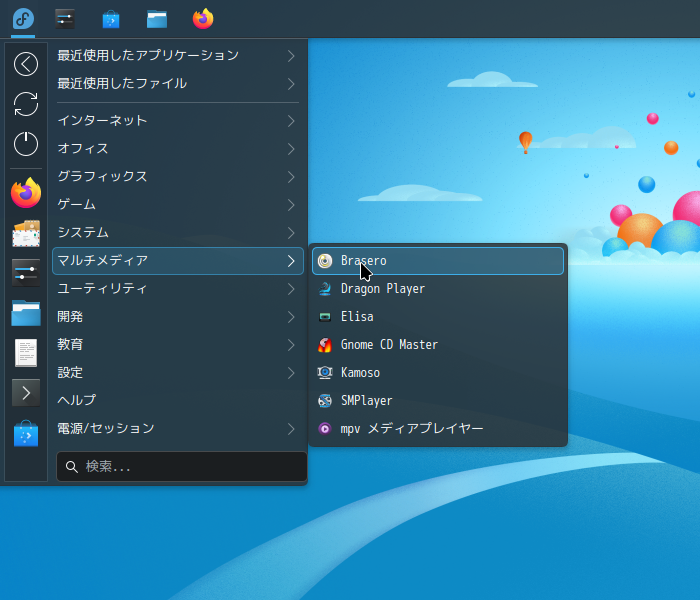Open the file manager from top panel

tap(157, 20)
